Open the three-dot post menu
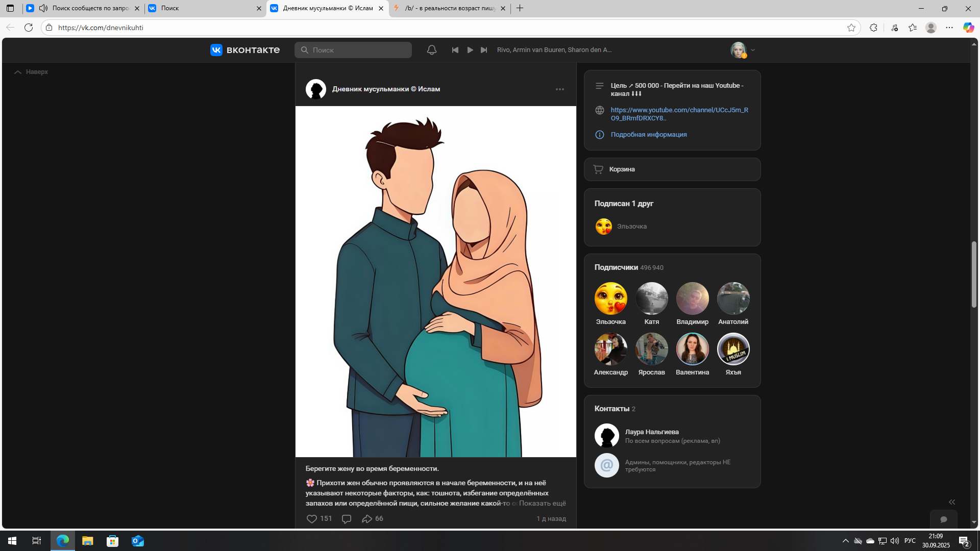 [560, 89]
